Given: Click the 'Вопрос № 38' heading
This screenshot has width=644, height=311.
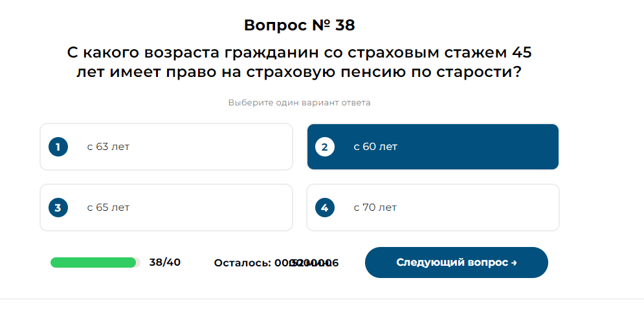Looking at the screenshot, I should click(x=300, y=25).
